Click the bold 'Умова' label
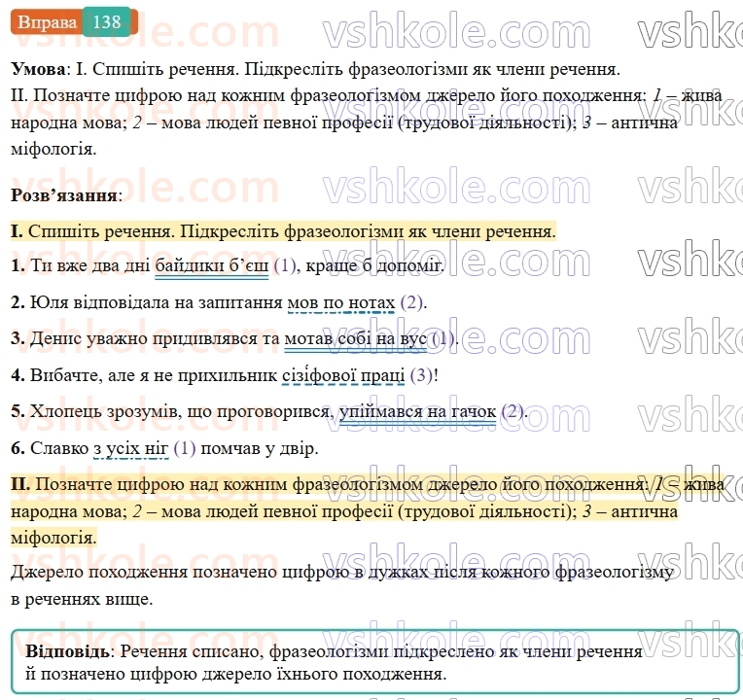This screenshot has width=743, height=700. (x=38, y=69)
